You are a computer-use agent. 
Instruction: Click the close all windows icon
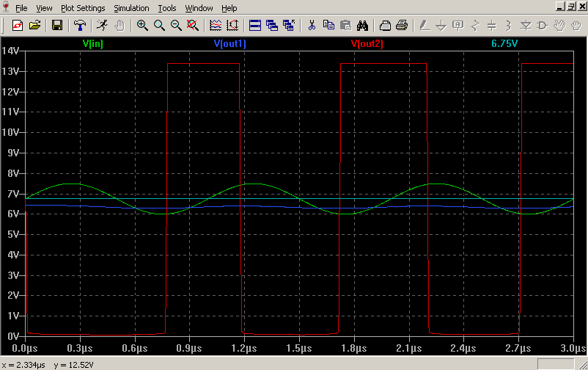click(289, 26)
